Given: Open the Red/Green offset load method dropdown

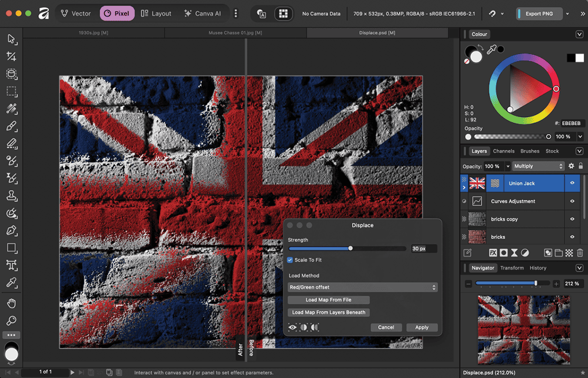Looking at the screenshot, I should 363,287.
